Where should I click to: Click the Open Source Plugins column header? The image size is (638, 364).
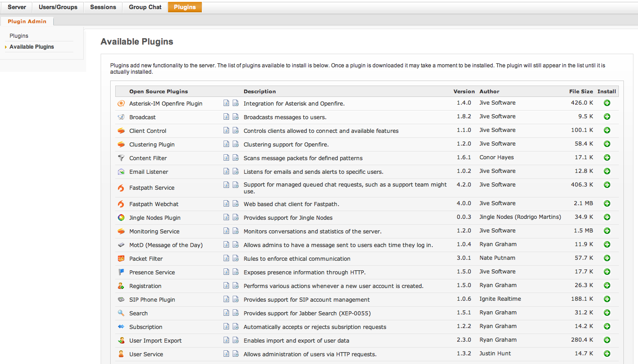click(158, 91)
